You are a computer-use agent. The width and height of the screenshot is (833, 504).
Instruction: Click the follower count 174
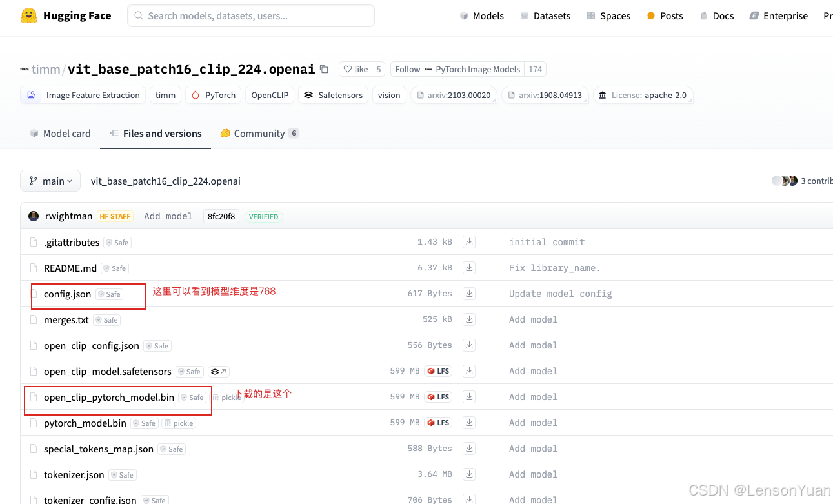click(x=535, y=69)
